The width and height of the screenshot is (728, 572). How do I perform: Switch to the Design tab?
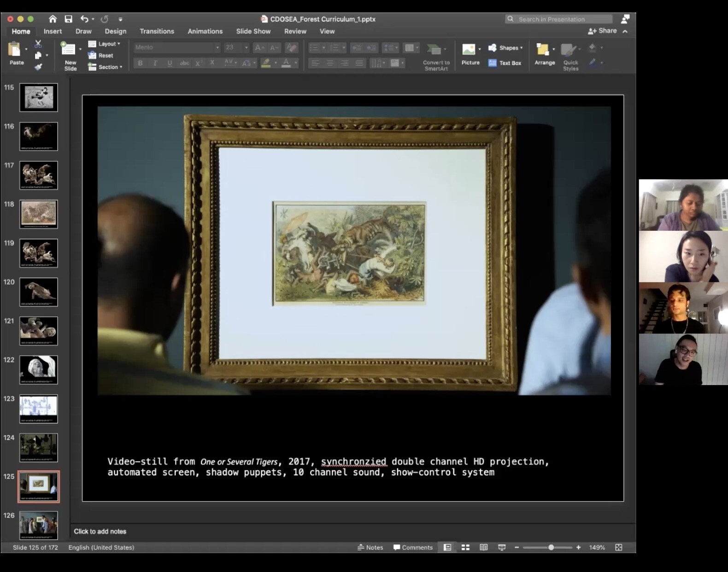115,31
